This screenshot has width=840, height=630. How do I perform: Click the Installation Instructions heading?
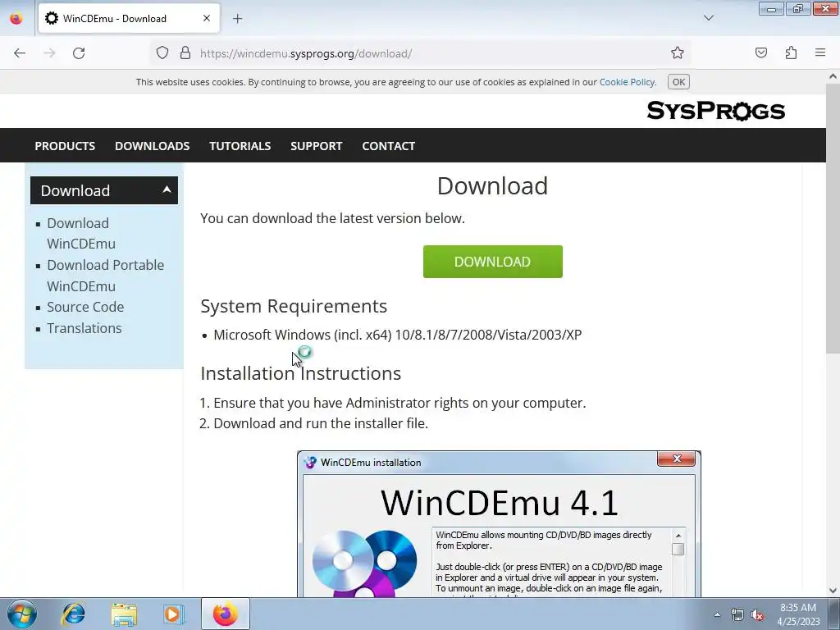pyautogui.click(x=300, y=373)
